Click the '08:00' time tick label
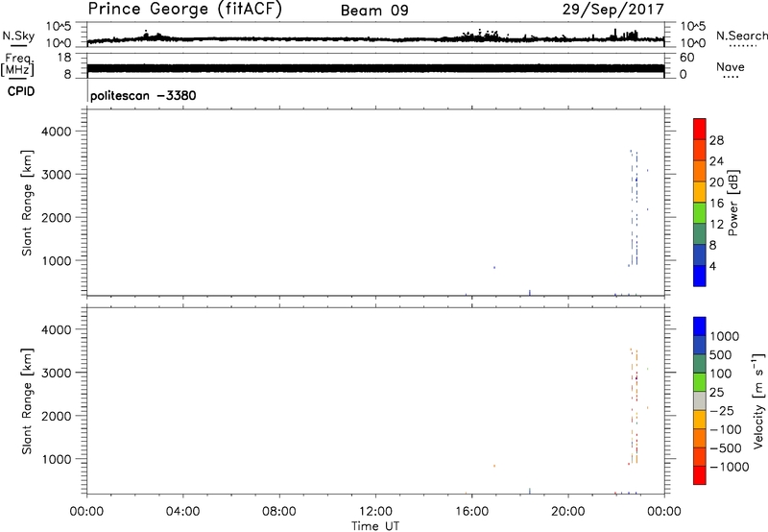Viewport: 768px width, 532px height. pyautogui.click(x=279, y=512)
